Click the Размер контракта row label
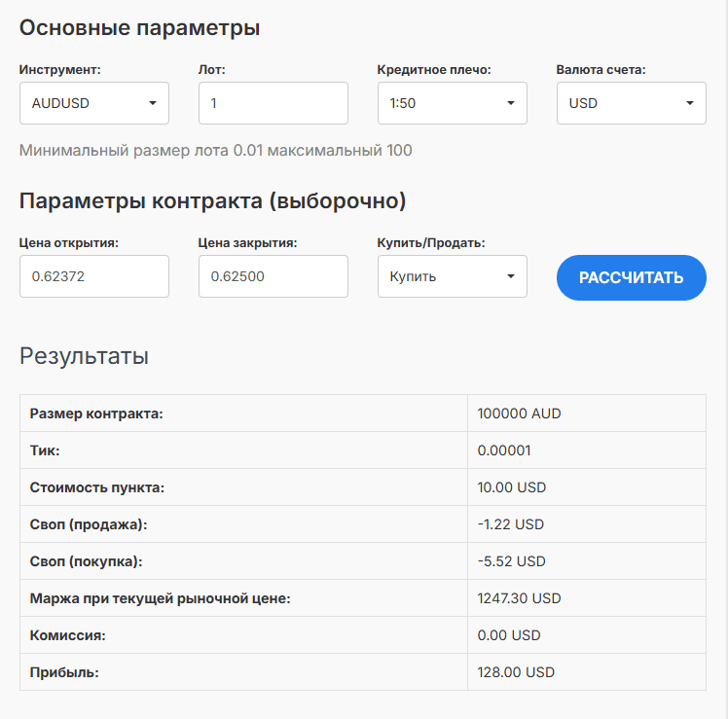This screenshot has height=719, width=728. (96, 413)
